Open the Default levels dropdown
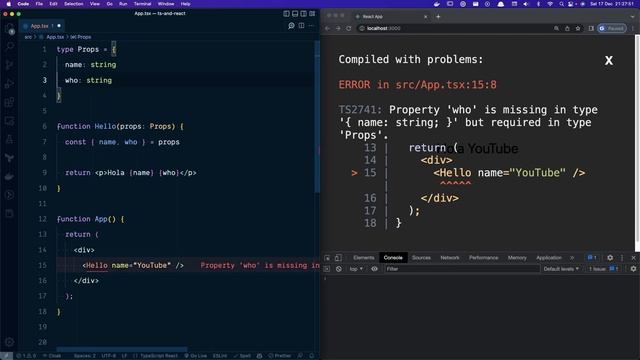 [561, 269]
